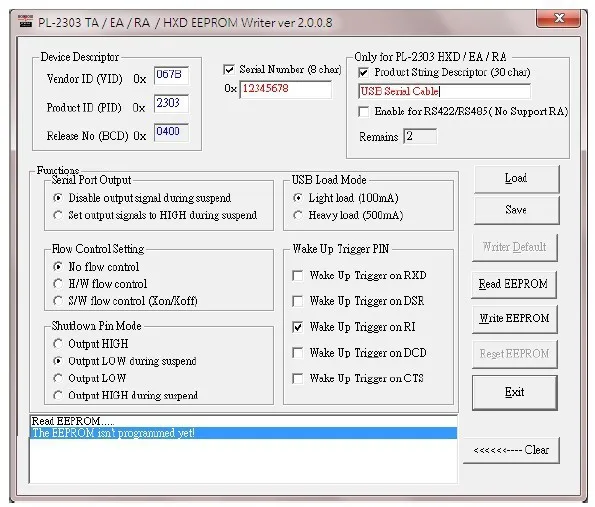This screenshot has height=507, width=595.
Task: Clear the log with Clear button
Action: coord(511,450)
